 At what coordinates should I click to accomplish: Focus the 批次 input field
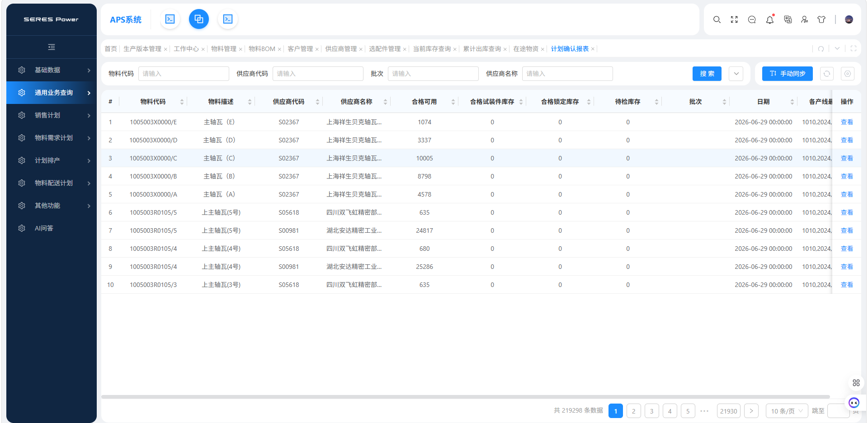tap(433, 74)
